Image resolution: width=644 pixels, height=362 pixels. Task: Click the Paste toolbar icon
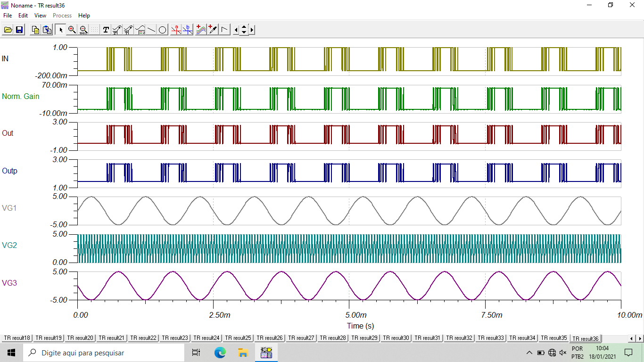pyautogui.click(x=47, y=30)
